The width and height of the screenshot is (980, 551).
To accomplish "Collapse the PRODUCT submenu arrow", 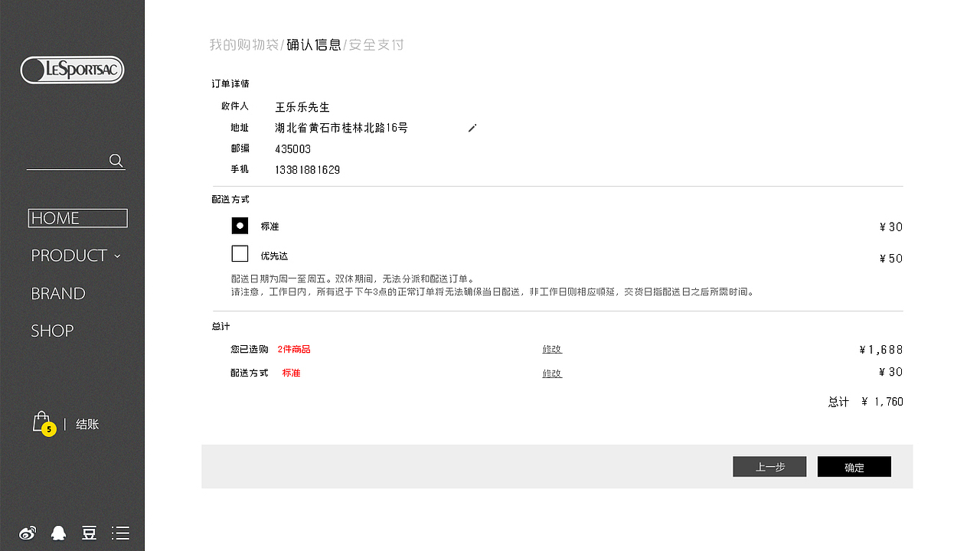I will pos(118,256).
